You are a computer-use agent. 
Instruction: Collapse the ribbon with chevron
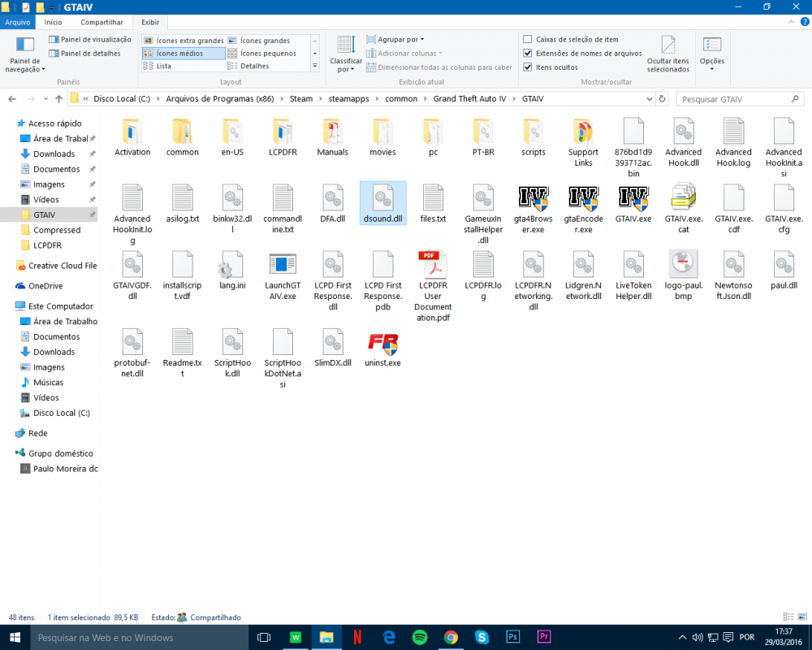point(791,22)
